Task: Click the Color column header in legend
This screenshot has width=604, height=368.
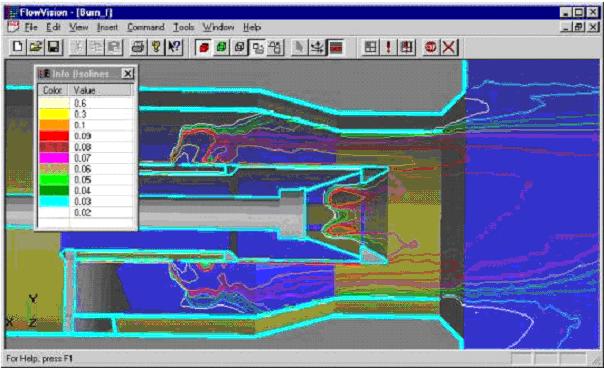Action: click(53, 90)
